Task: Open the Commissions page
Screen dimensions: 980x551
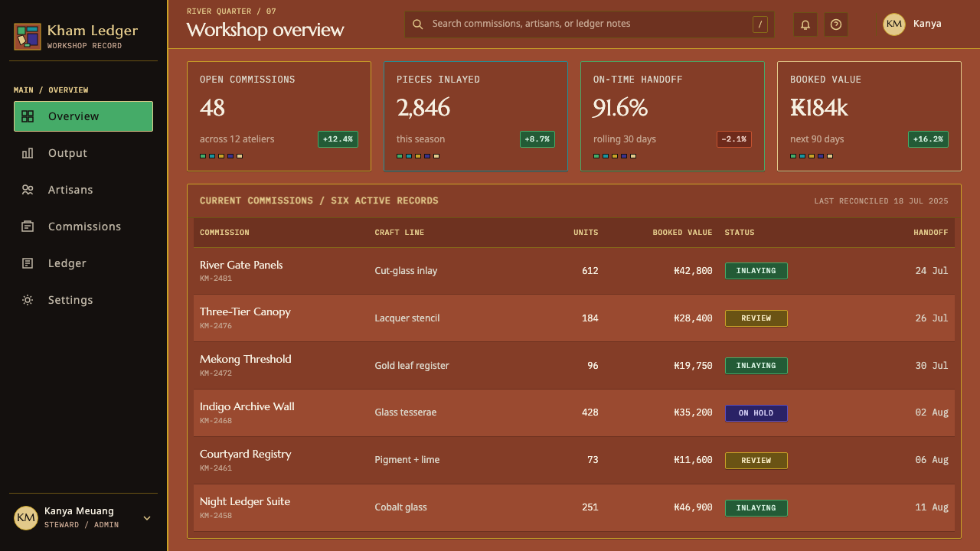Action: pos(83,227)
